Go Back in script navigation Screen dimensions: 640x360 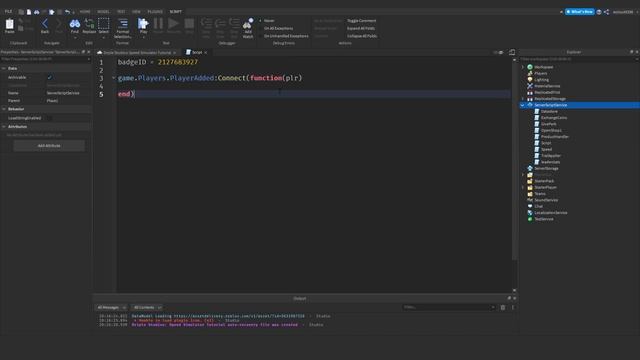[x=45, y=24]
